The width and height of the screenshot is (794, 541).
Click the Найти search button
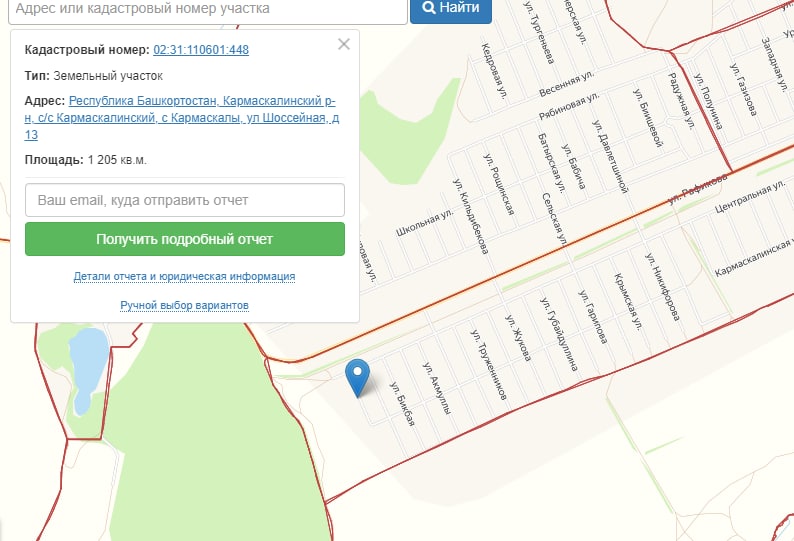pyautogui.click(x=451, y=9)
